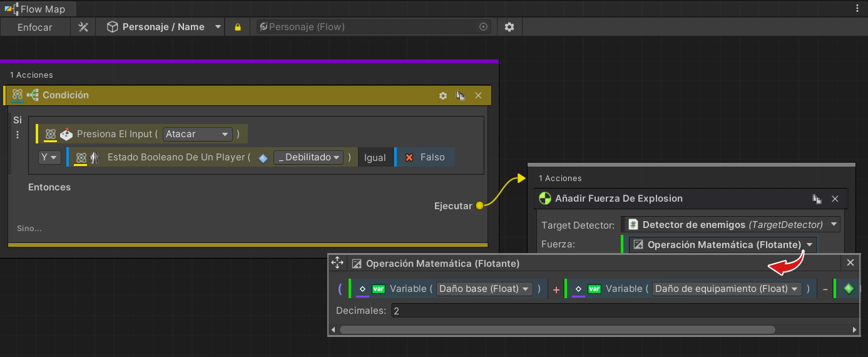Click the yellow Ejecutar output port

tap(479, 205)
